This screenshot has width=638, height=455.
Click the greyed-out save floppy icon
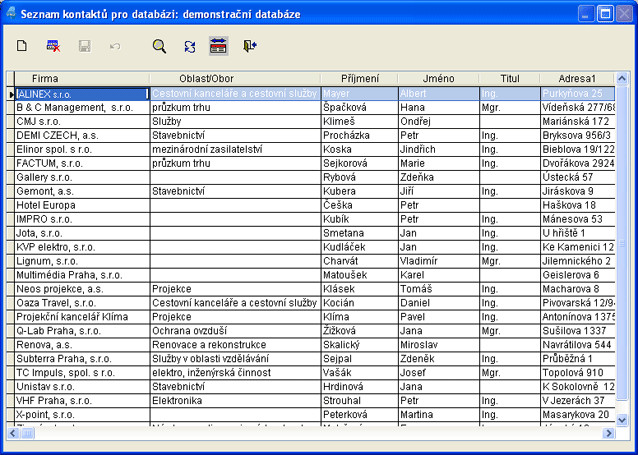click(x=85, y=46)
